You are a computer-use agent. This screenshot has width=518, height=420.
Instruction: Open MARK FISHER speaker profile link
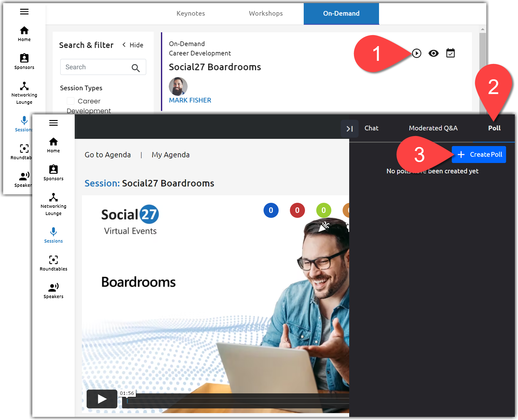click(190, 100)
